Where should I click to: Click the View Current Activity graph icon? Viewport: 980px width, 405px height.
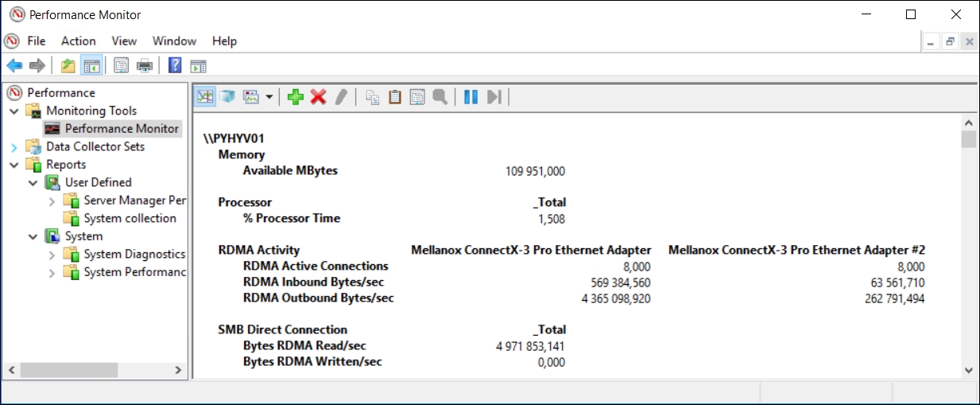click(206, 97)
